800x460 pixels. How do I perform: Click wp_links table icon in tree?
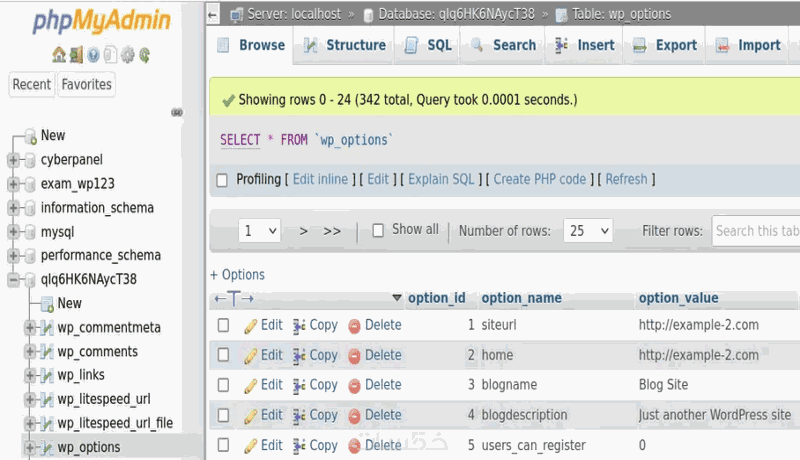(47, 376)
